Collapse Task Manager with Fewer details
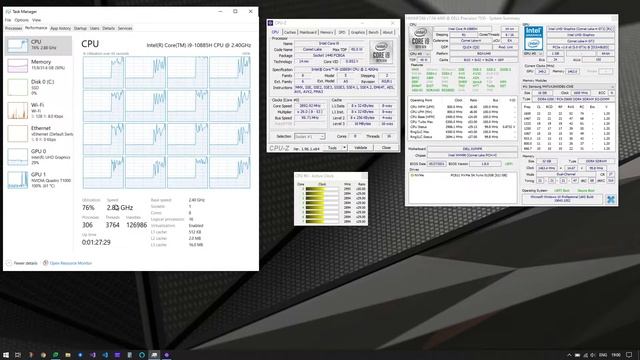This screenshot has width=640, height=360. click(x=22, y=263)
